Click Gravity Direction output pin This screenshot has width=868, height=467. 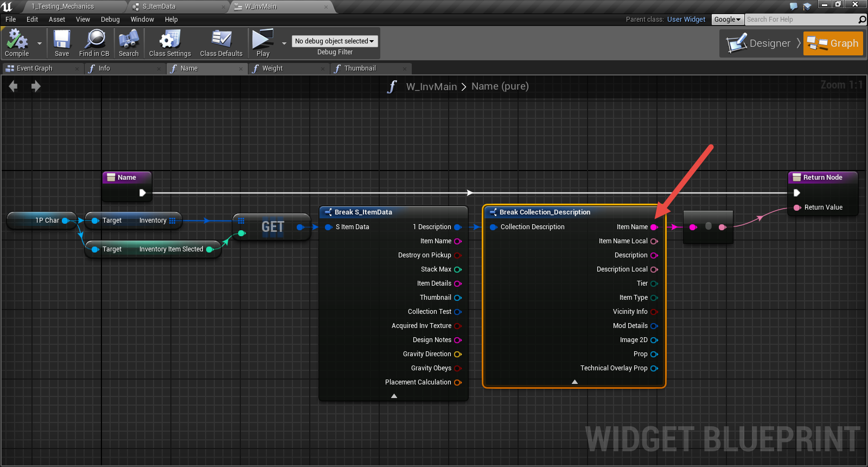click(458, 354)
